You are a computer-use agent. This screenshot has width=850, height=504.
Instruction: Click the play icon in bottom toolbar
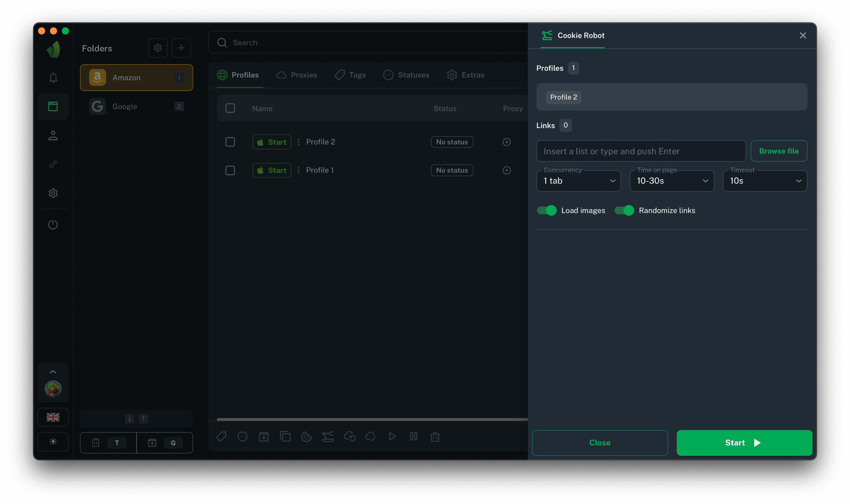pyautogui.click(x=392, y=437)
